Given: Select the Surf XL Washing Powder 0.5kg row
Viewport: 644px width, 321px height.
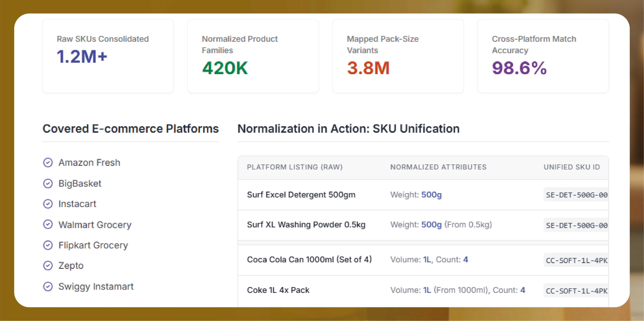Looking at the screenshot, I should pos(306,225).
